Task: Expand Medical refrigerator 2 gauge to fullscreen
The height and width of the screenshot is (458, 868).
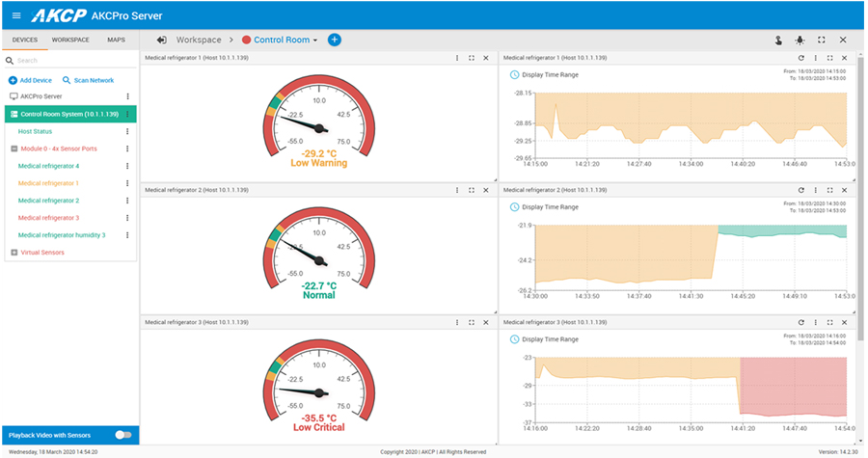Action: point(472,190)
